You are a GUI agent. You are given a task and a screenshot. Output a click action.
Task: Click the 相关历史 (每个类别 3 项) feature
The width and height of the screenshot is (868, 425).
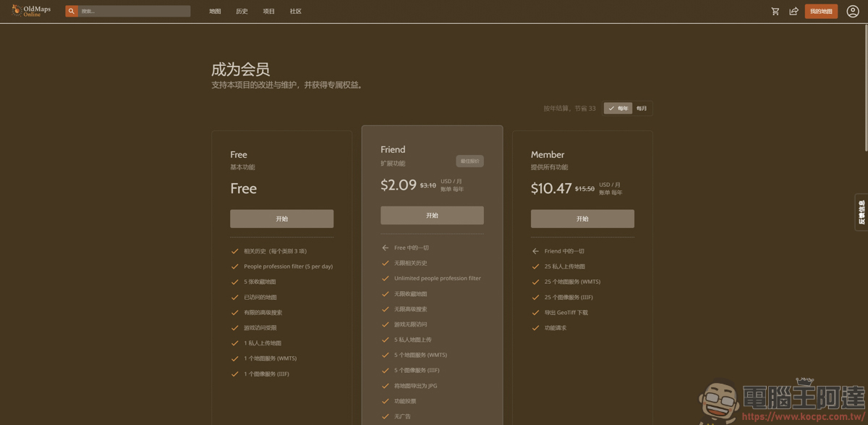click(x=275, y=251)
